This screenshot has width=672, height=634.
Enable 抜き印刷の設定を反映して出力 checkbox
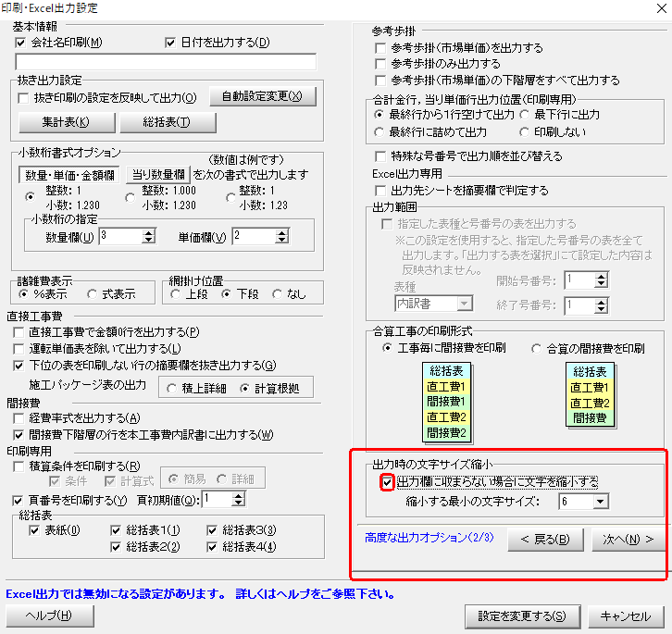tap(25, 97)
